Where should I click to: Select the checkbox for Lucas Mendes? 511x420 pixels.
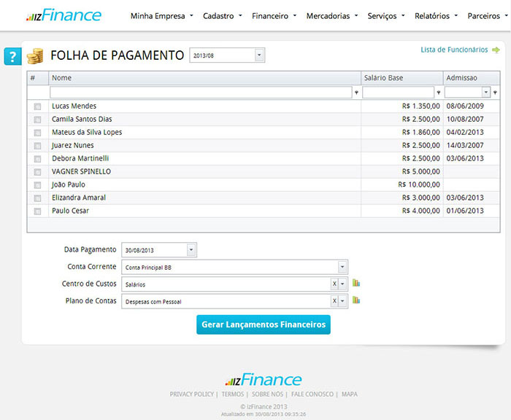tap(37, 106)
